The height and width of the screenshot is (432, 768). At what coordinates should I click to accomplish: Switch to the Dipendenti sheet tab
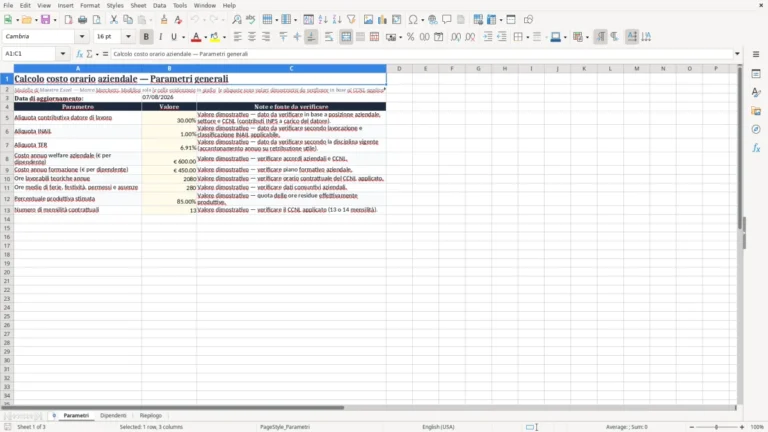pyautogui.click(x=113, y=415)
